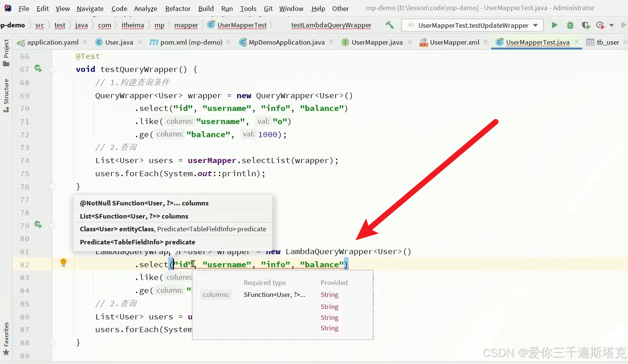This screenshot has width=628, height=364.
Task: Switch to the tb_user table tab
Action: pos(607,42)
